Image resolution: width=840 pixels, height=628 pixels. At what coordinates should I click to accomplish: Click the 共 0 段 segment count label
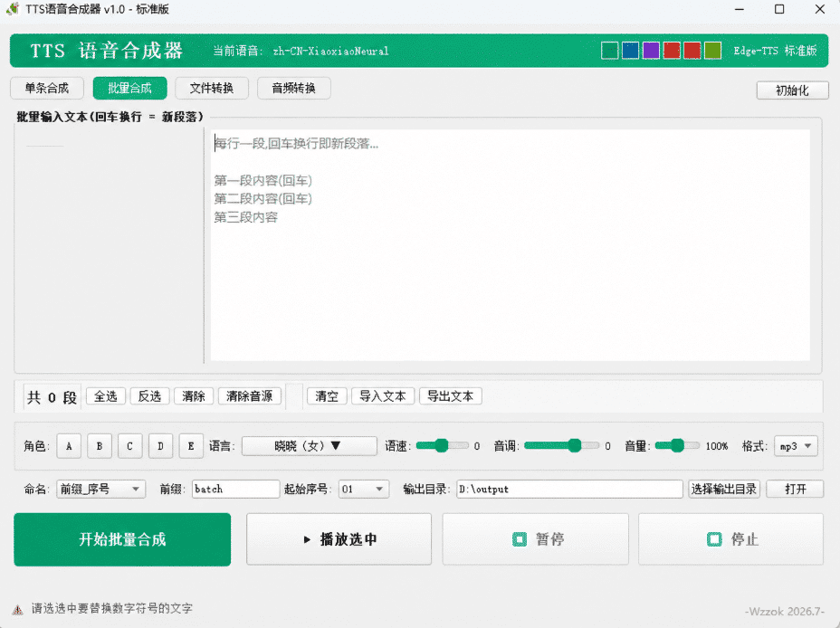52,397
